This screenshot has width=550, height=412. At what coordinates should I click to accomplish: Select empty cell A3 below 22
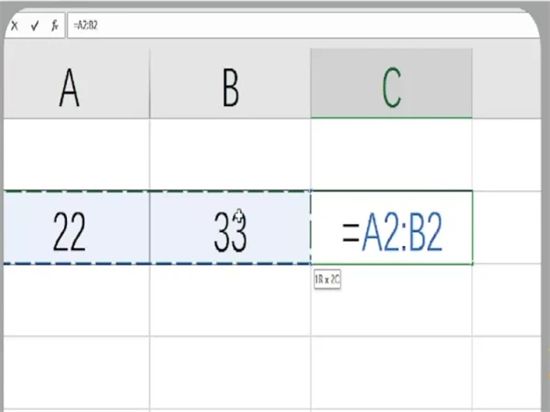tap(76, 300)
